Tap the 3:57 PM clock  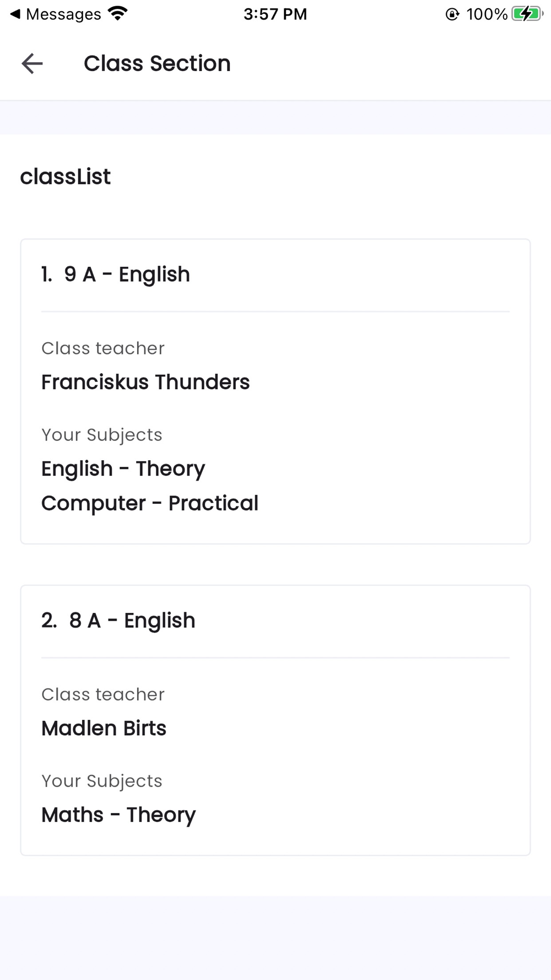click(275, 14)
